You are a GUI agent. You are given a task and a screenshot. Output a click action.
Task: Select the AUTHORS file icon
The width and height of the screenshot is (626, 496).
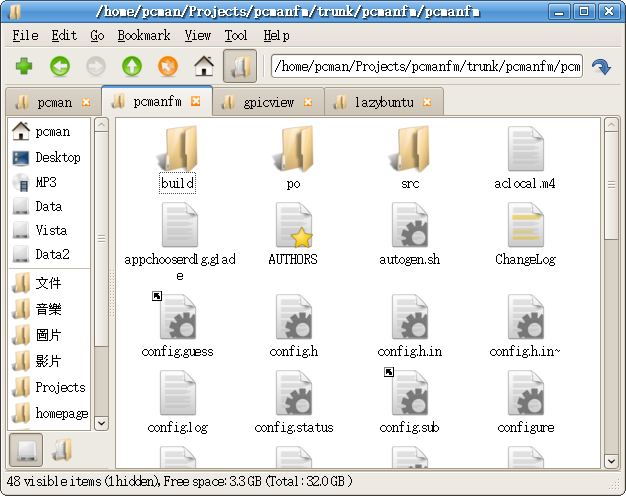coord(293,227)
